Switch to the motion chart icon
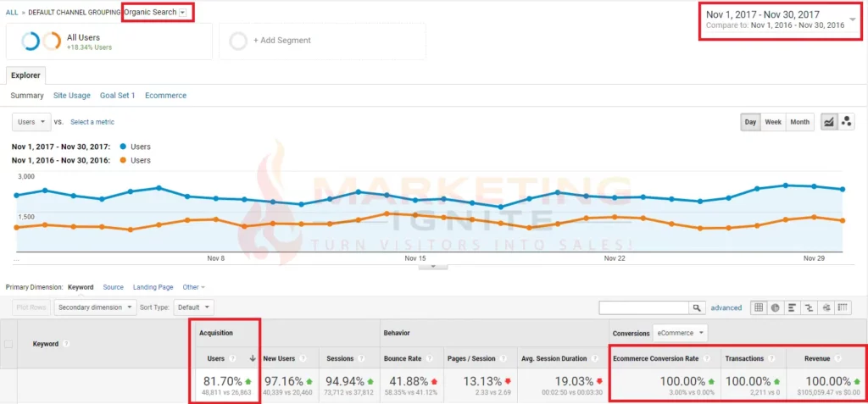The height and width of the screenshot is (404, 868). tap(846, 122)
